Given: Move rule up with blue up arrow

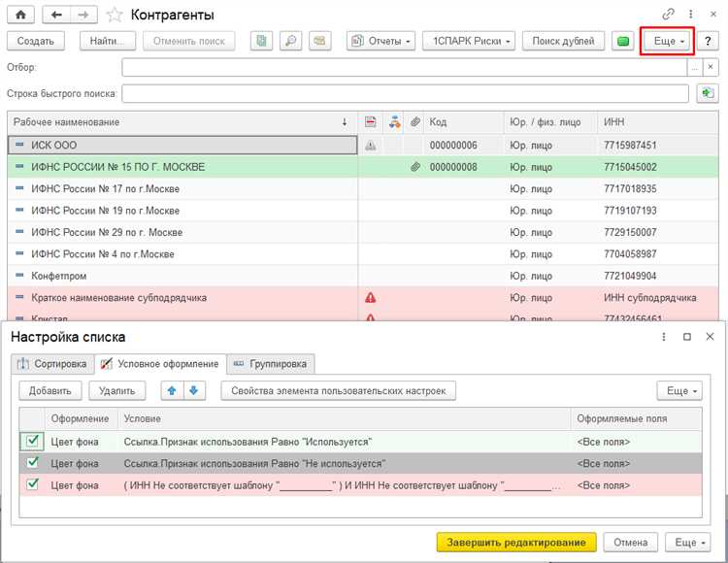Looking at the screenshot, I should point(171,390).
